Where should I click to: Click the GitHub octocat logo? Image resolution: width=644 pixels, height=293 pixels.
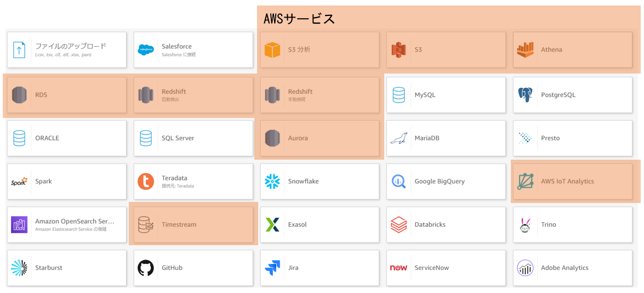coord(145,268)
